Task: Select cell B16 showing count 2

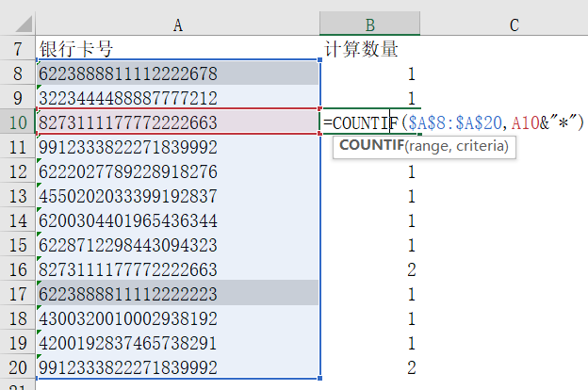Action: pyautogui.click(x=369, y=268)
